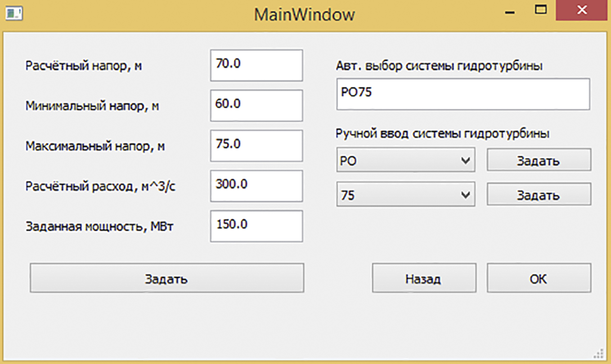Close the MainWindow with the red X
This screenshot has height=364, width=611.
pyautogui.click(x=582, y=10)
